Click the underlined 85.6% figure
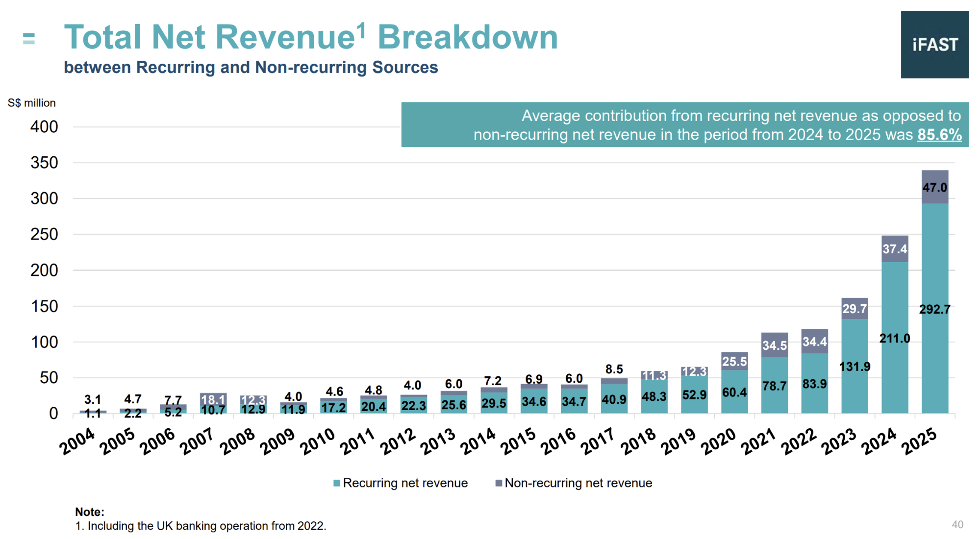 click(x=939, y=135)
